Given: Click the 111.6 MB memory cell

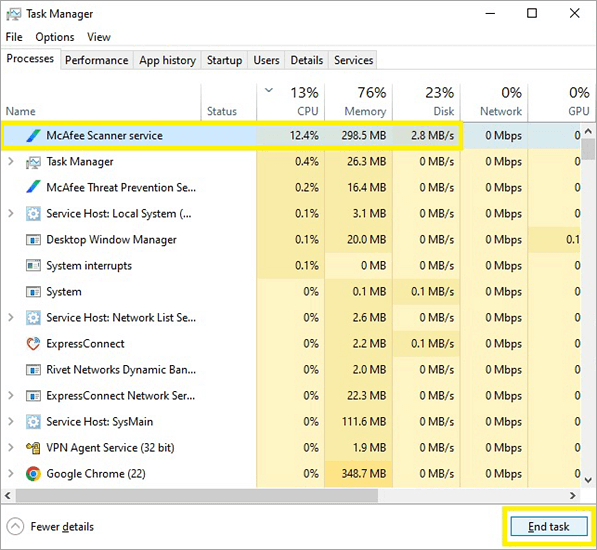Looking at the screenshot, I should tap(359, 422).
